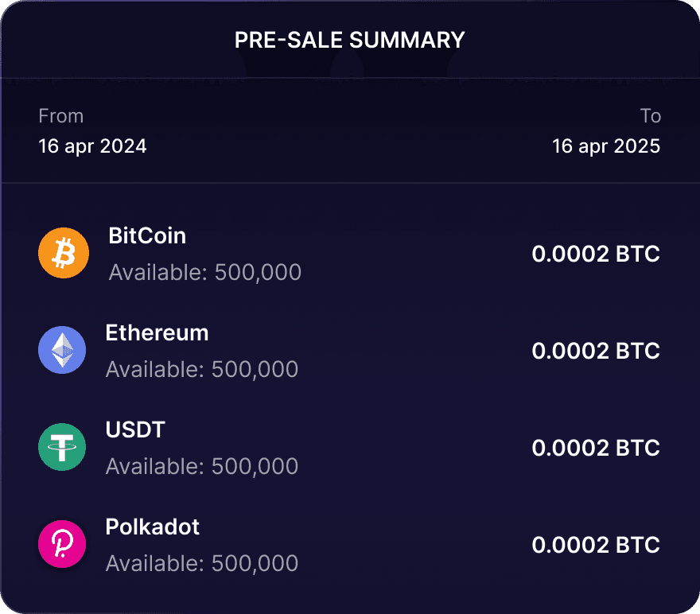Click BitCoin's Available: 500,000 text

(204, 273)
